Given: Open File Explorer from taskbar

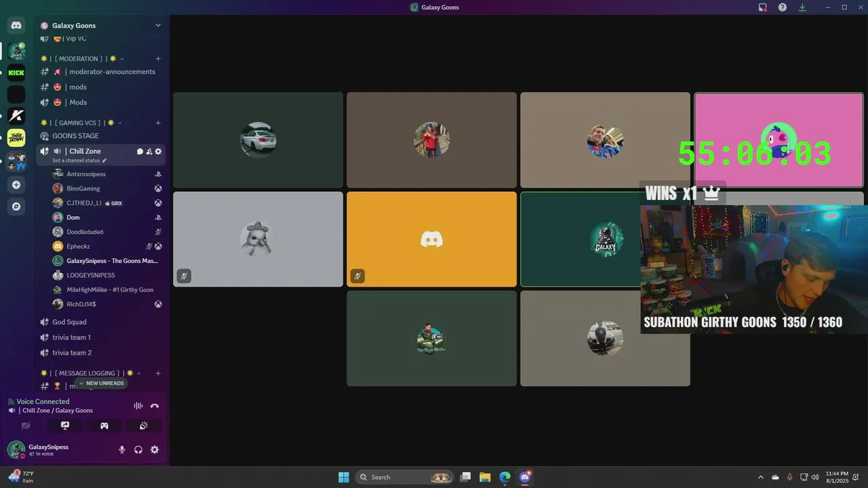Looking at the screenshot, I should 485,477.
